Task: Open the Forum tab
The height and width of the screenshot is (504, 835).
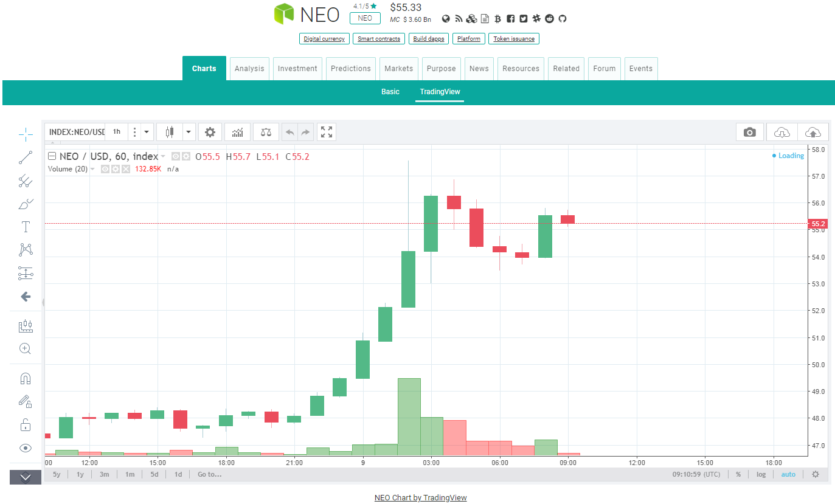Action: click(605, 69)
